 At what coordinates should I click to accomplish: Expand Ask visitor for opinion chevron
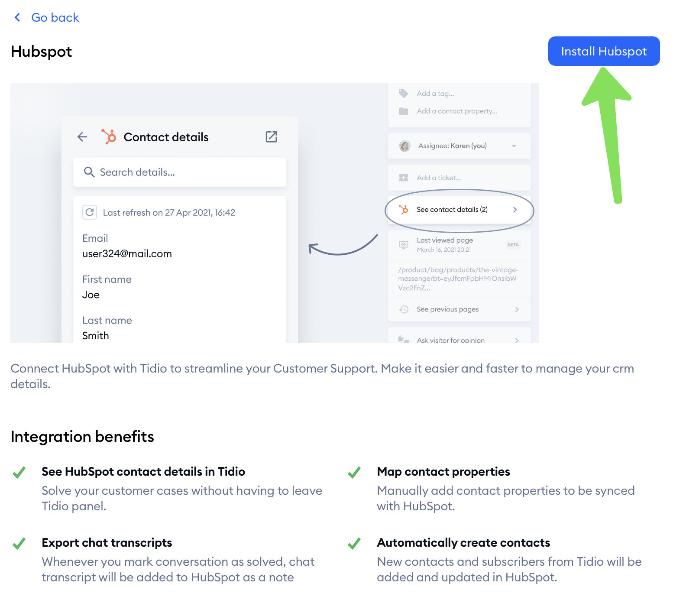point(517,340)
